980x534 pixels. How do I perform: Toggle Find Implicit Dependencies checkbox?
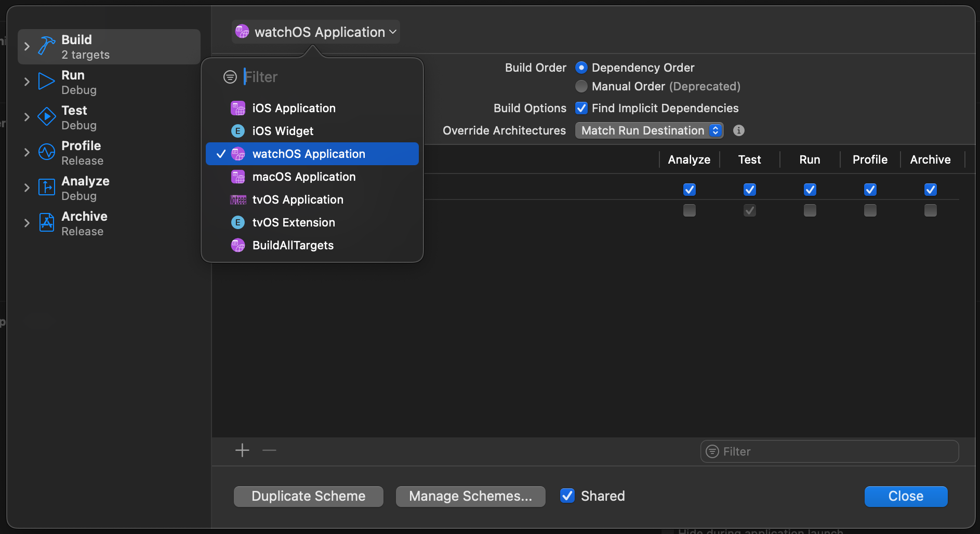[x=581, y=108]
